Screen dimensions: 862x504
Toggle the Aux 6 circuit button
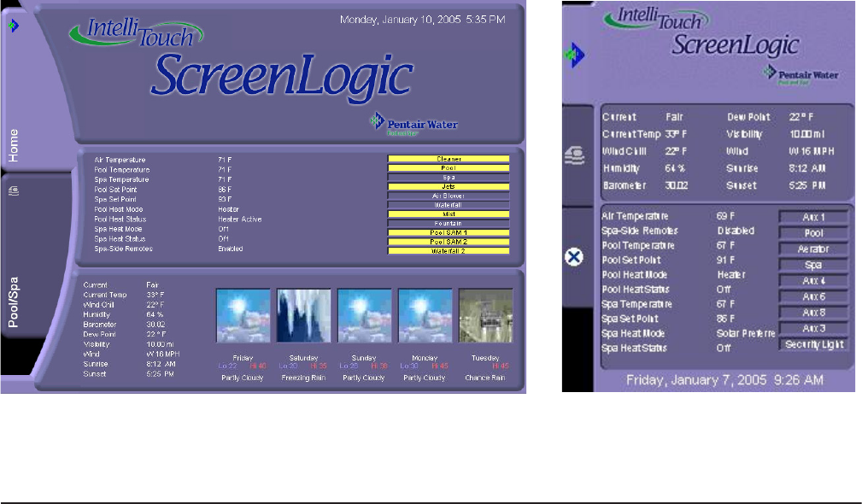tap(813, 296)
